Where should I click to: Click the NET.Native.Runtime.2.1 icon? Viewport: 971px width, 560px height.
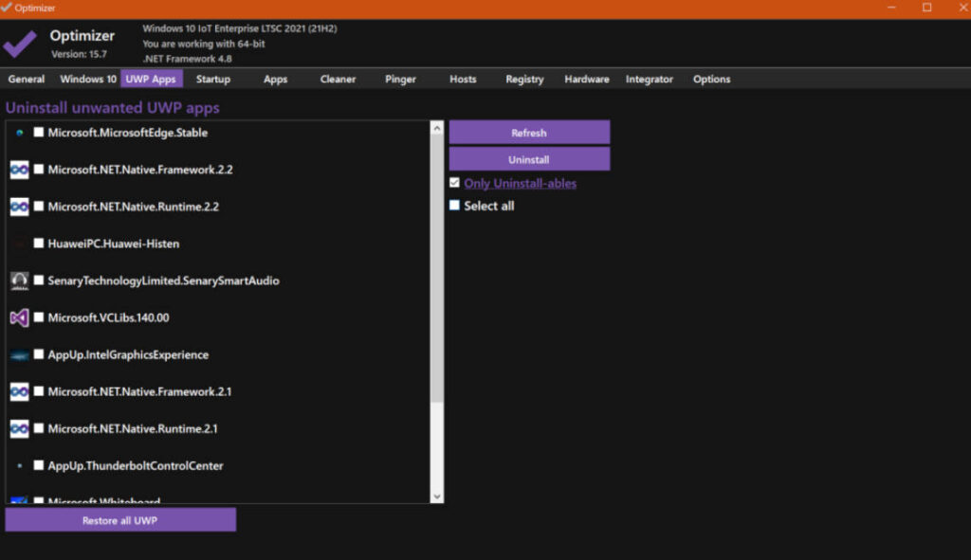point(19,429)
